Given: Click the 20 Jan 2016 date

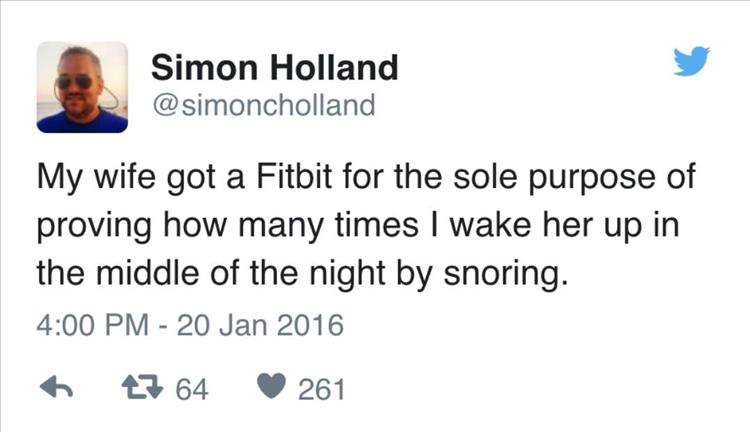Looking at the screenshot, I should 260,325.
